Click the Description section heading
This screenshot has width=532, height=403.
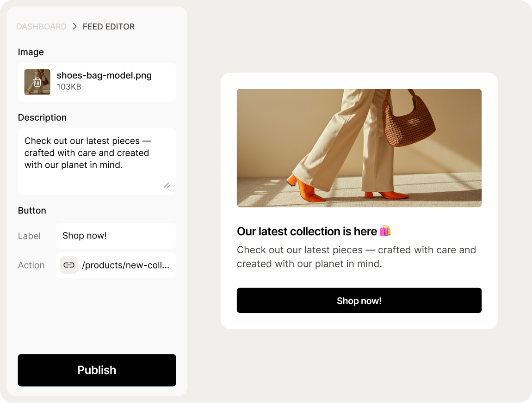[42, 118]
